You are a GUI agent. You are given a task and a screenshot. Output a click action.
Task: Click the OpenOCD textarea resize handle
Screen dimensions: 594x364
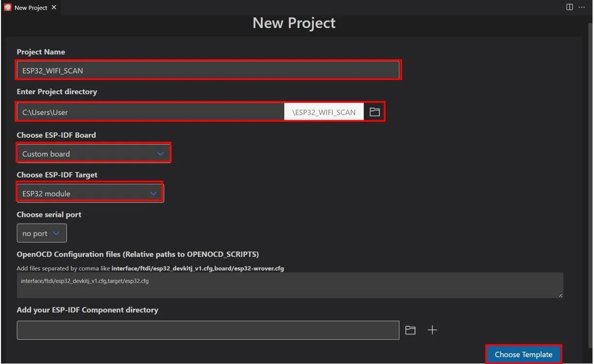pyautogui.click(x=560, y=295)
